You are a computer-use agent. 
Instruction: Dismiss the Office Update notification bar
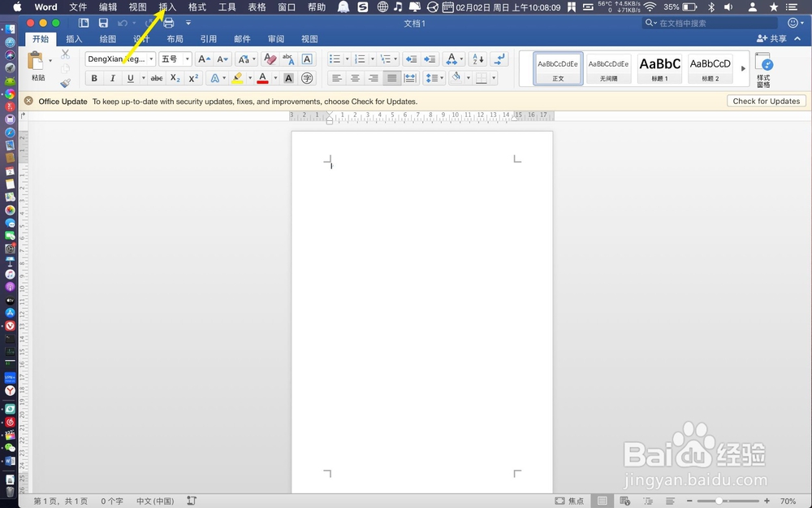pos(29,101)
